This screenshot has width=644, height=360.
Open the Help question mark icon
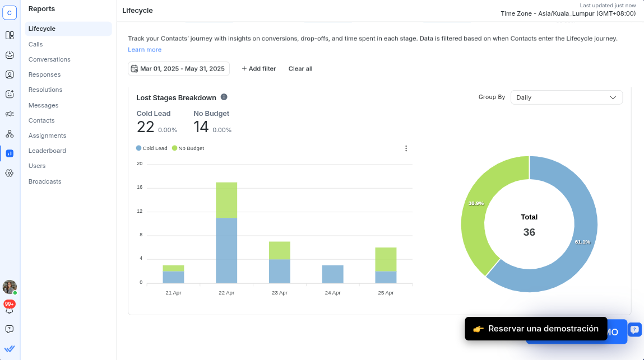[x=10, y=329]
